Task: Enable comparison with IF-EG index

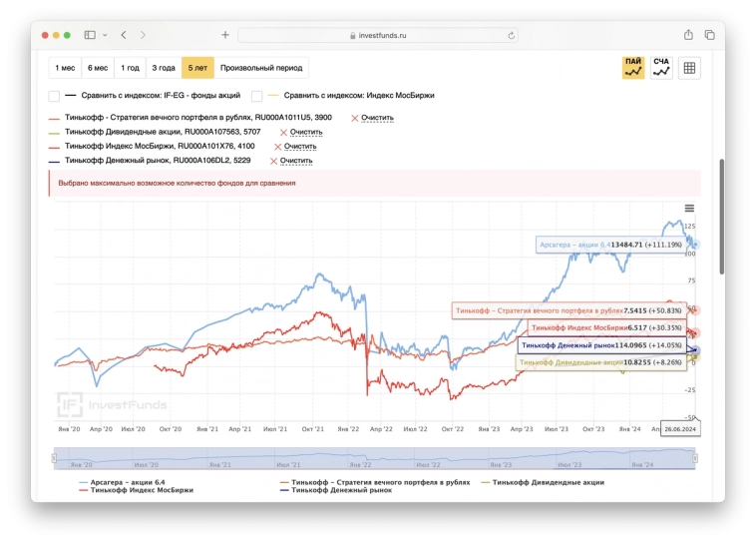Action: pos(54,96)
